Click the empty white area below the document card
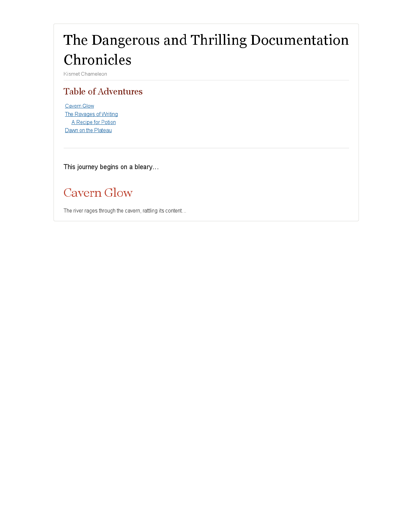Screen dimensions: 412x532 [206, 370]
